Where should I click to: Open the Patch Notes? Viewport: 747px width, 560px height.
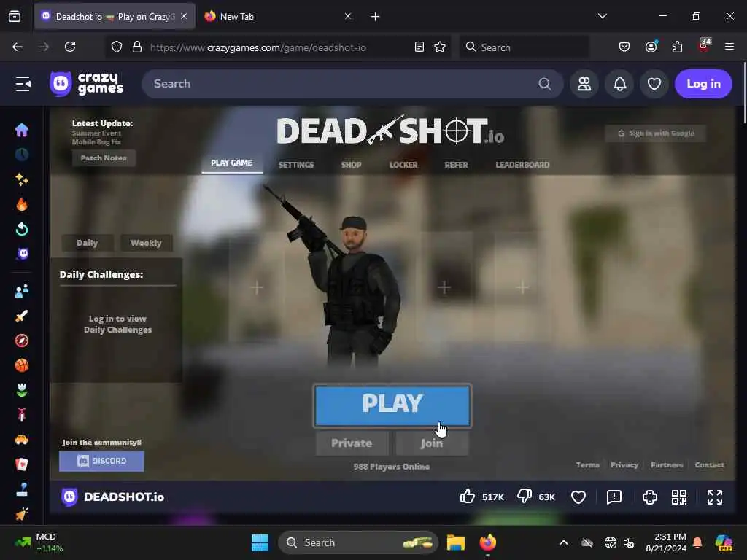(104, 158)
